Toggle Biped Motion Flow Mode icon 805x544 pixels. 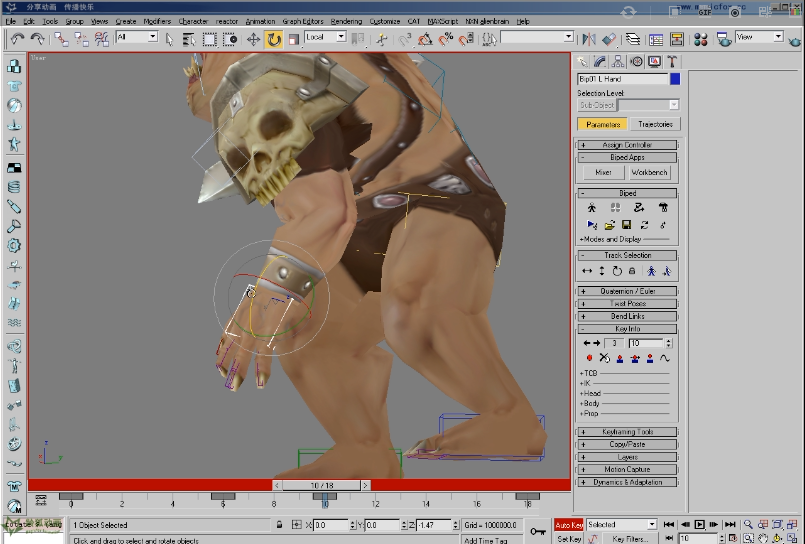(639, 207)
